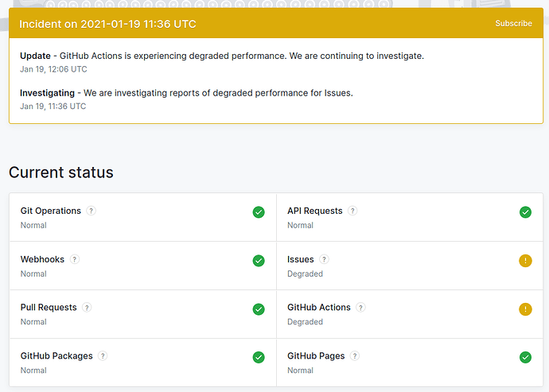549x392 pixels.
Task: Click help icon beside API Requests
Action: [352, 212]
